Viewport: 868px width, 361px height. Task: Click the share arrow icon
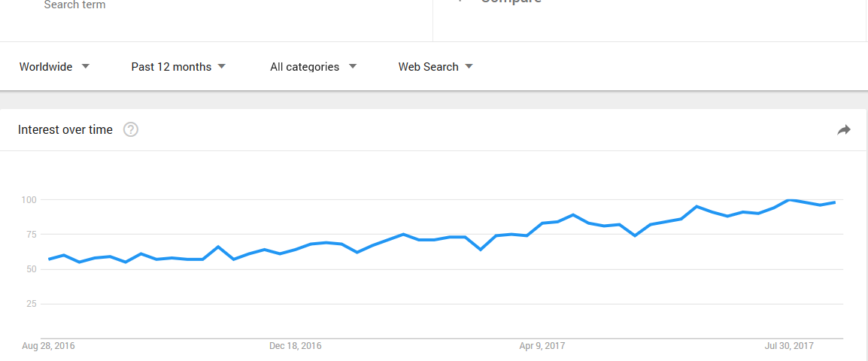click(844, 130)
